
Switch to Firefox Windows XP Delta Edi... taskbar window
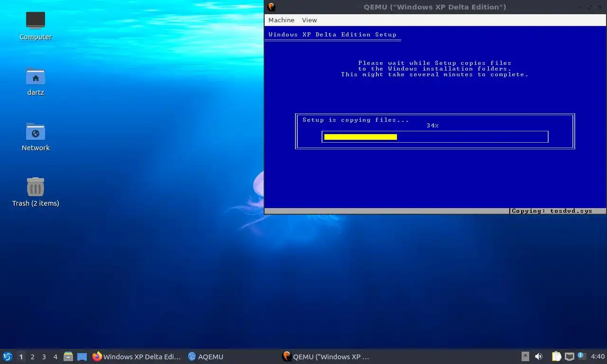point(137,356)
